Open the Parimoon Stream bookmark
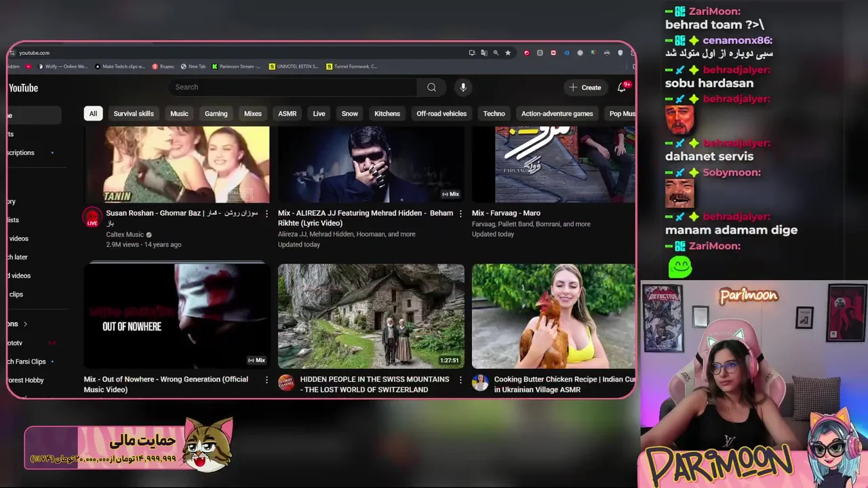 tap(237, 66)
